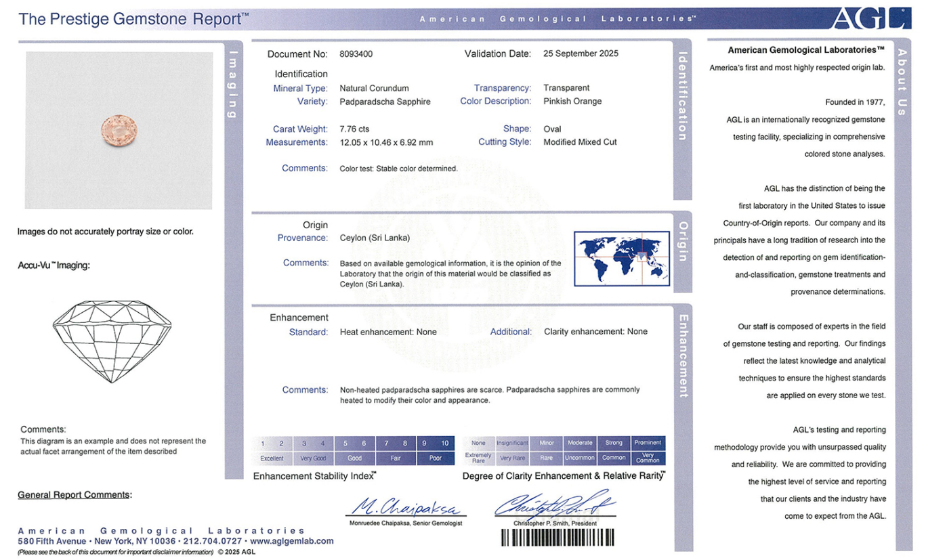Click "Christopher P. Smith, President" printed name

pyautogui.click(x=554, y=523)
